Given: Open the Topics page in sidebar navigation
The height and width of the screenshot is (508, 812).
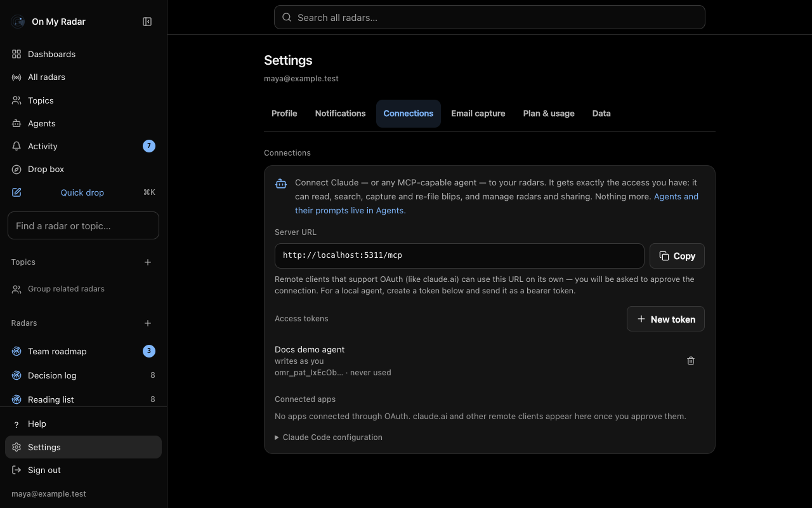Looking at the screenshot, I should [83, 100].
